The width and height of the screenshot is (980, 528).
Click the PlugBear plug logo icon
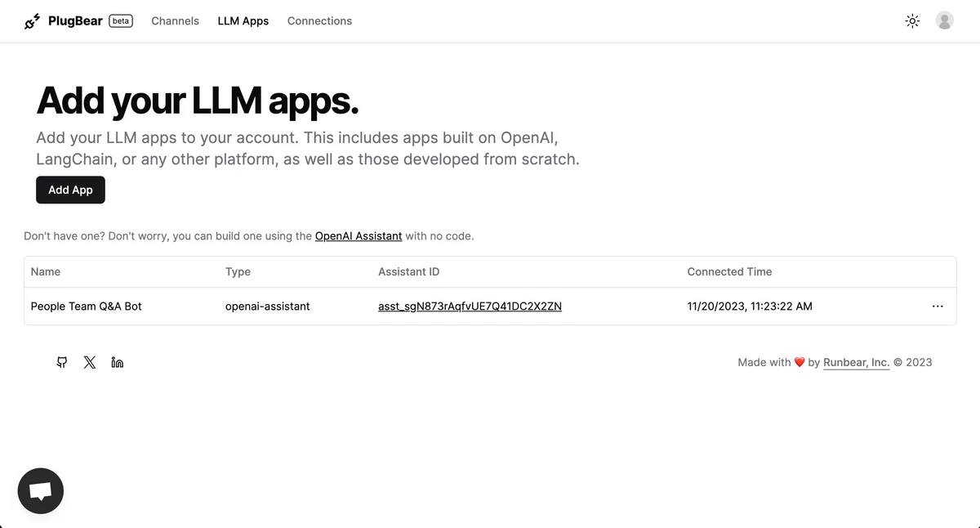pyautogui.click(x=32, y=21)
